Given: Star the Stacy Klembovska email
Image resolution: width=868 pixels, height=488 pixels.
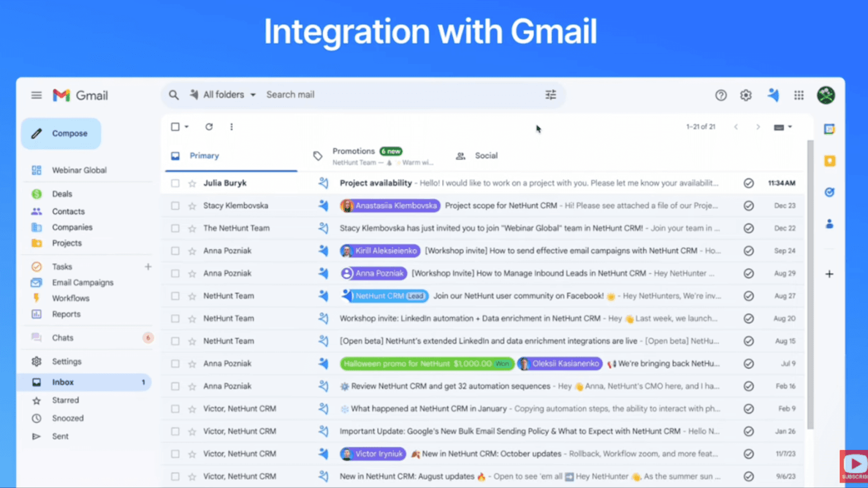Looking at the screenshot, I should coord(192,206).
